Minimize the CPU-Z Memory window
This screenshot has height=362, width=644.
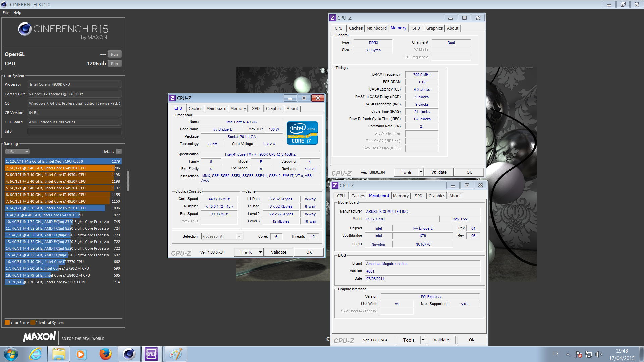pyautogui.click(x=450, y=18)
